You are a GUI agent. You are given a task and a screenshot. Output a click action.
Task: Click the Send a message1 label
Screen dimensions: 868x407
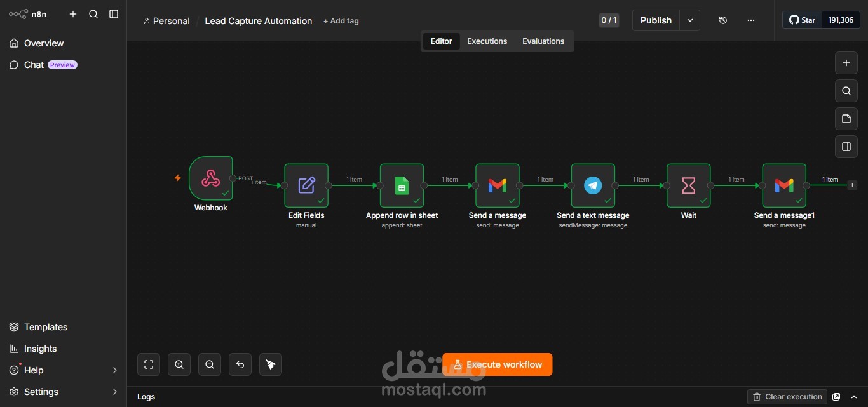pos(784,215)
